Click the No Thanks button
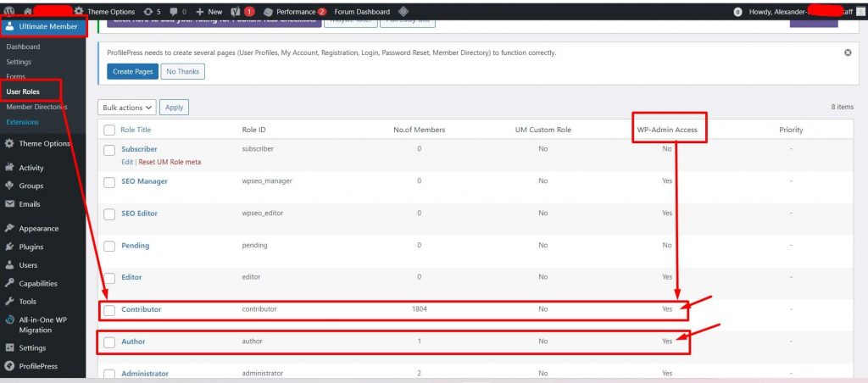Screen dimensions: 868x383 183,71
